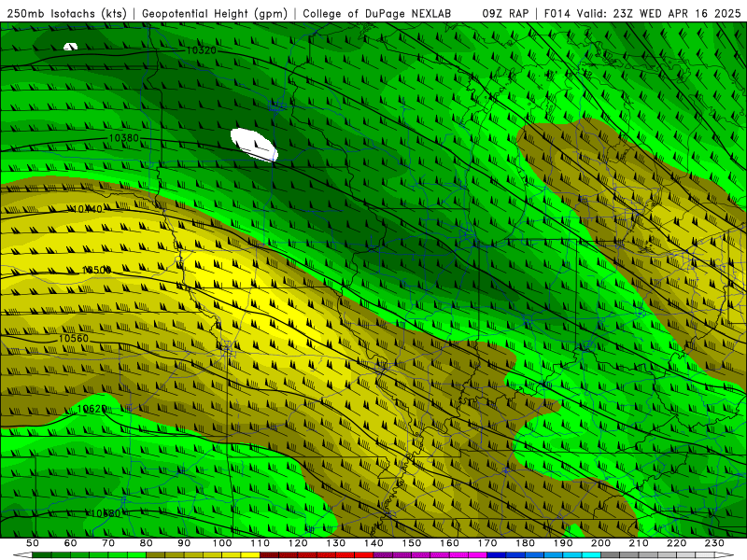The width and height of the screenshot is (747, 560).
Task: Select the bright green swatch just before olive
Action: 136,555
